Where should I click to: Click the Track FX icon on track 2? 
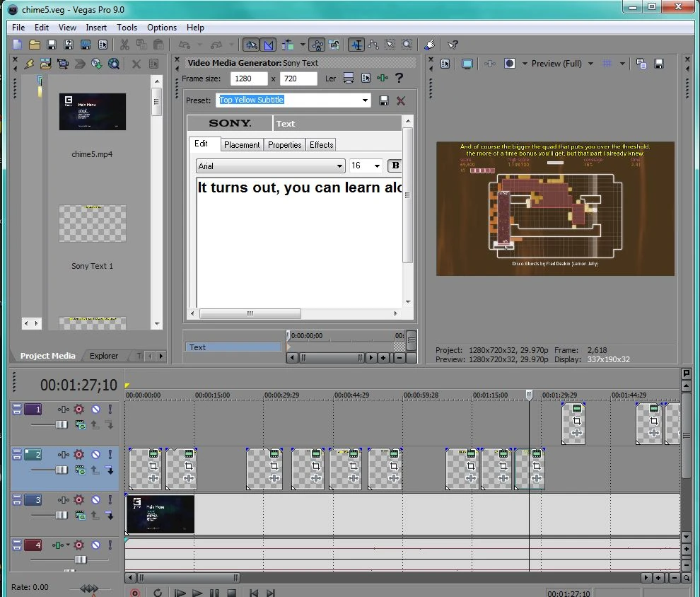click(78, 455)
